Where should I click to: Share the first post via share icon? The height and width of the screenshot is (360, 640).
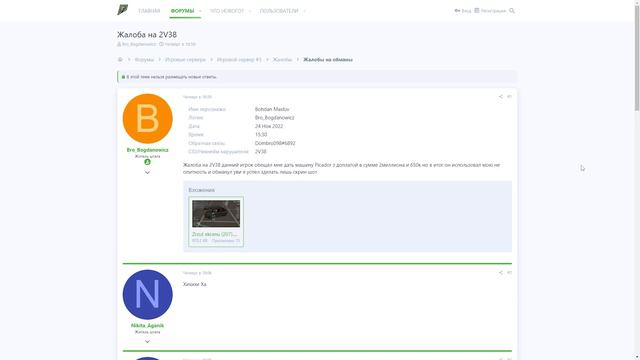pyautogui.click(x=500, y=97)
